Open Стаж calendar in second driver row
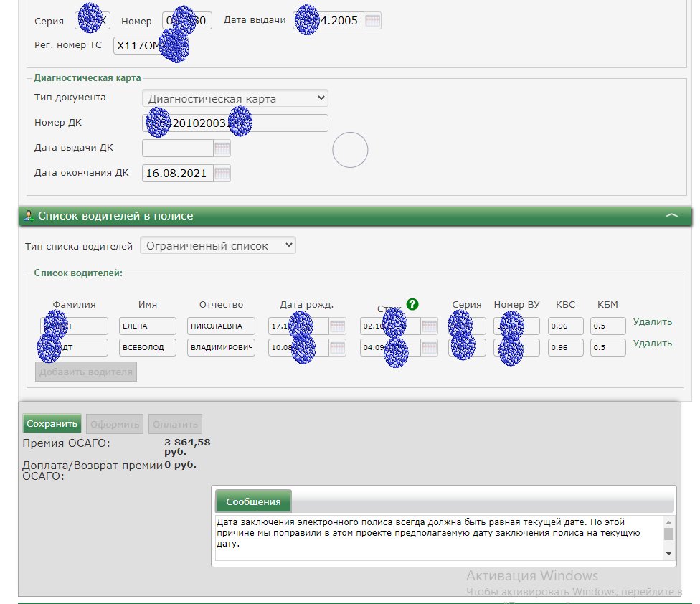 point(429,348)
